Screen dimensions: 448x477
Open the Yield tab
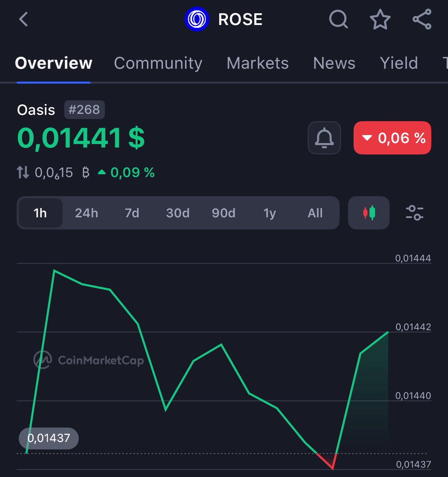tap(399, 63)
